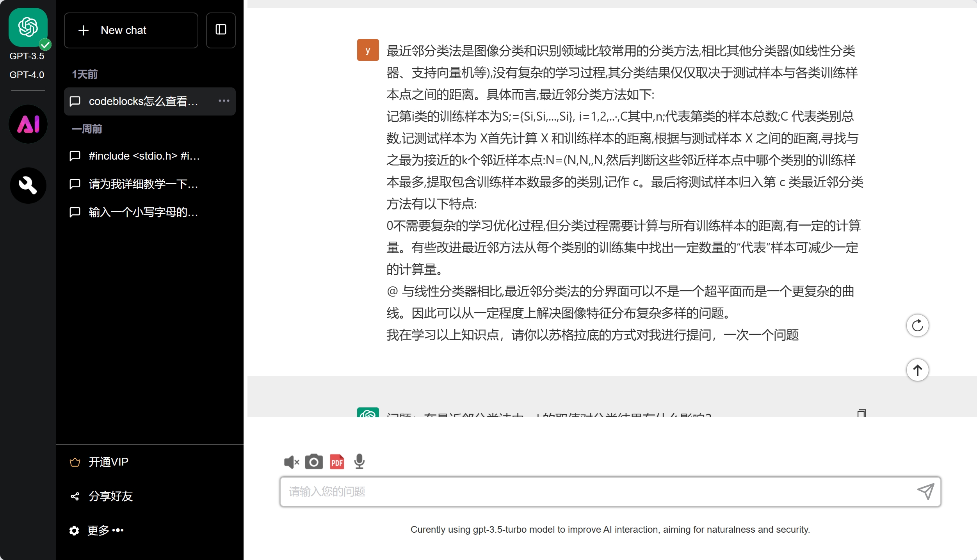Click the paper plane send icon
Image resolution: width=977 pixels, height=560 pixels.
click(926, 491)
